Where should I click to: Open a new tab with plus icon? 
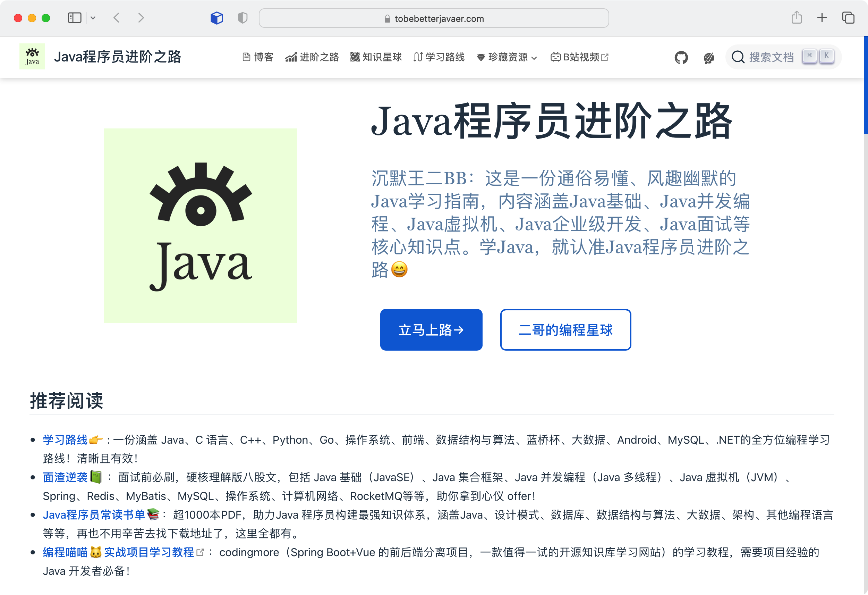click(x=822, y=18)
